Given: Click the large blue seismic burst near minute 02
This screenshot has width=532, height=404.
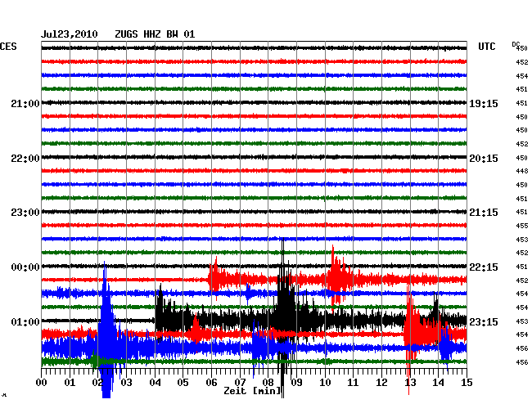Looking at the screenshot, I should pos(106,330).
